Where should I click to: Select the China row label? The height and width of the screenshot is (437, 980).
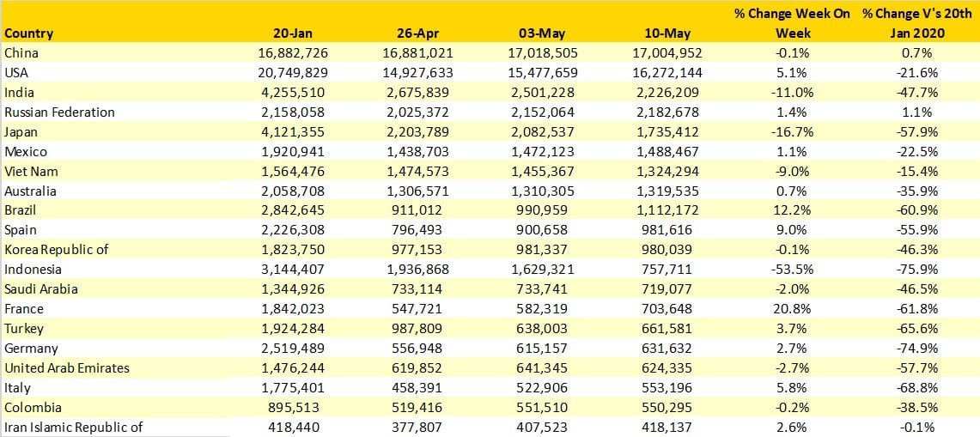[21, 53]
